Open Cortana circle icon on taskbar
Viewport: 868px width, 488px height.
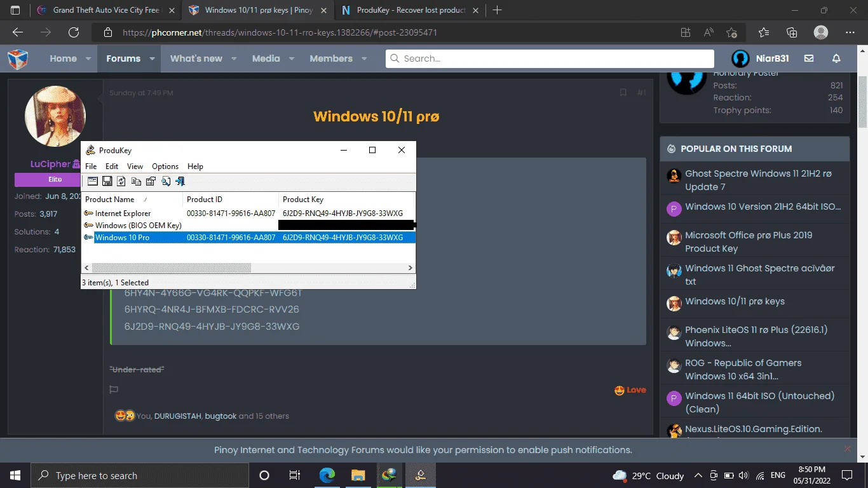[264, 475]
